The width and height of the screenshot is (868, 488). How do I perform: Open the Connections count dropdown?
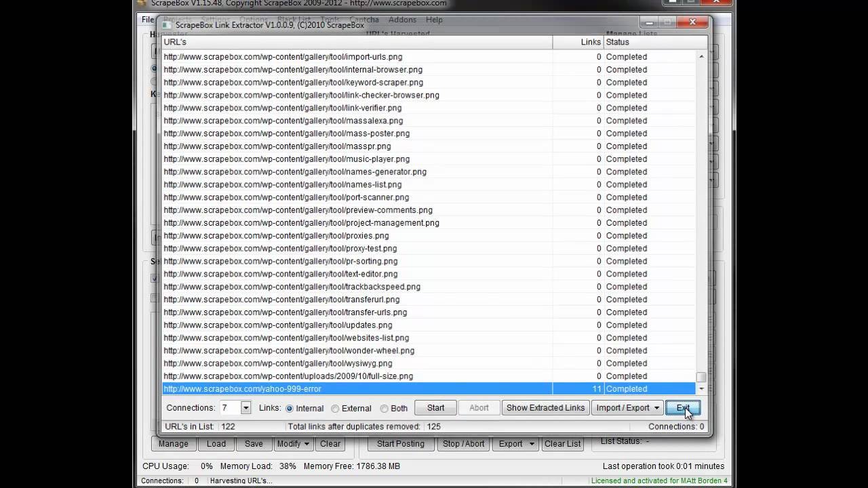(246, 408)
